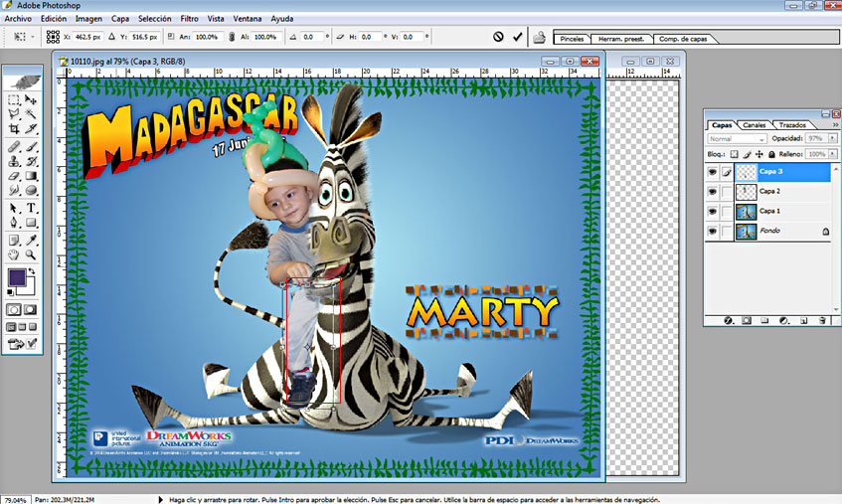
Task: Select the Notes tool
Action: coord(14,241)
